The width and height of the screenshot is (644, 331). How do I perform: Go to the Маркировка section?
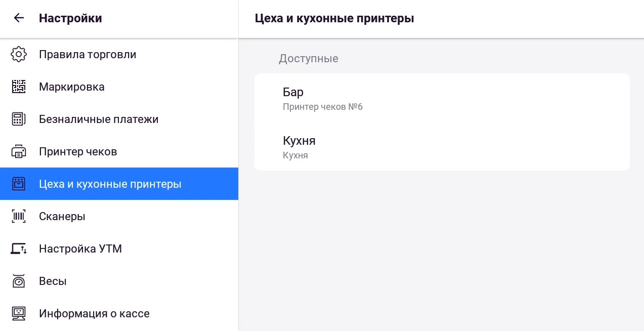(x=72, y=87)
